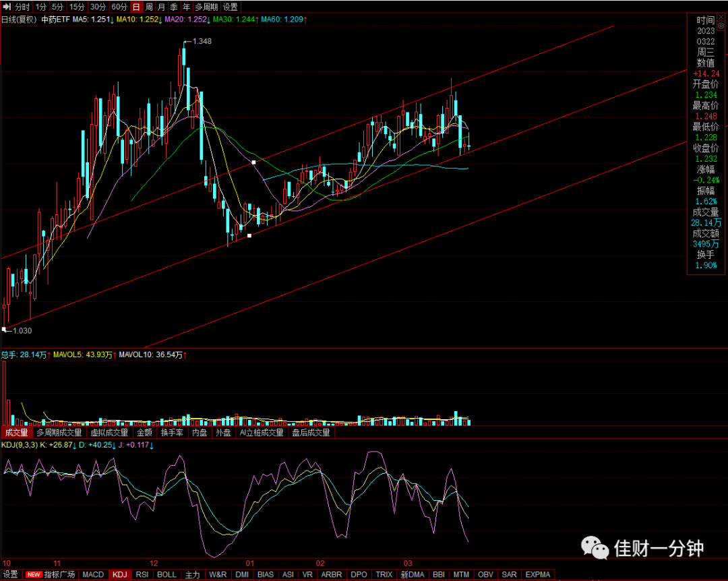The image size is (728, 581).
Task: Switch indicator to BOLL
Action: pos(166,574)
